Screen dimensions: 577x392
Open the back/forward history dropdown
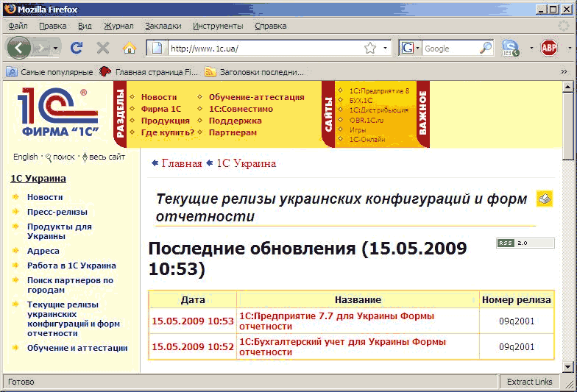tap(55, 49)
